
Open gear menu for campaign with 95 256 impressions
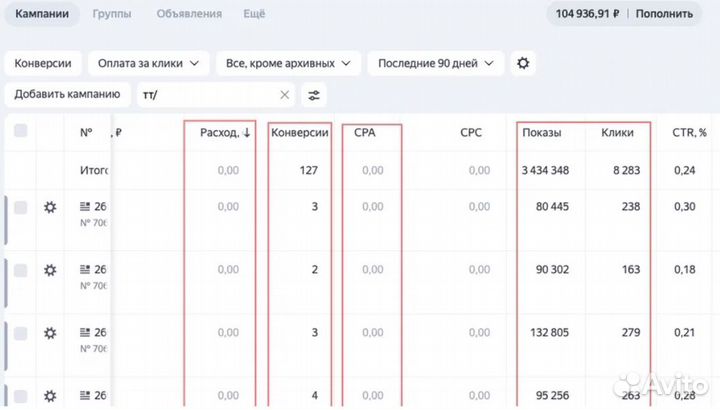tap(51, 395)
